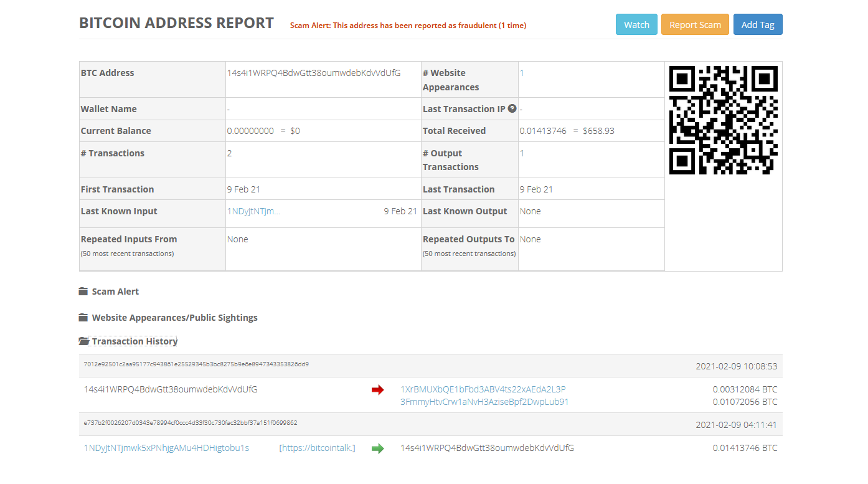Click the amount 0.01072056 BTC

point(745,402)
